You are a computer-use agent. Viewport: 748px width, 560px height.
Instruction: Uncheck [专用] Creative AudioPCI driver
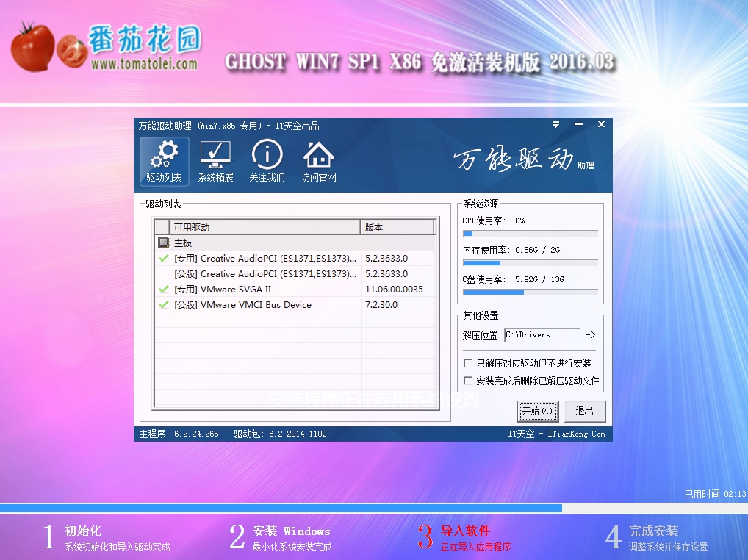click(x=163, y=258)
